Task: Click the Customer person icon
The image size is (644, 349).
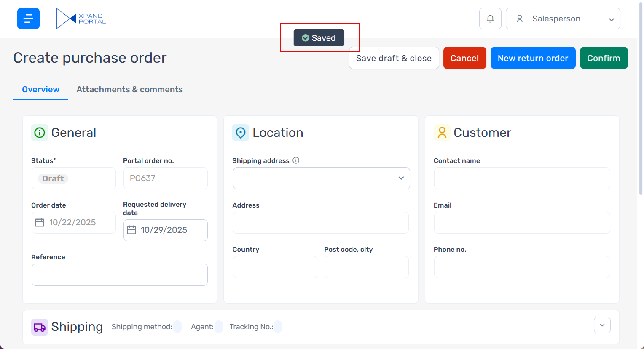Action: [x=442, y=133]
